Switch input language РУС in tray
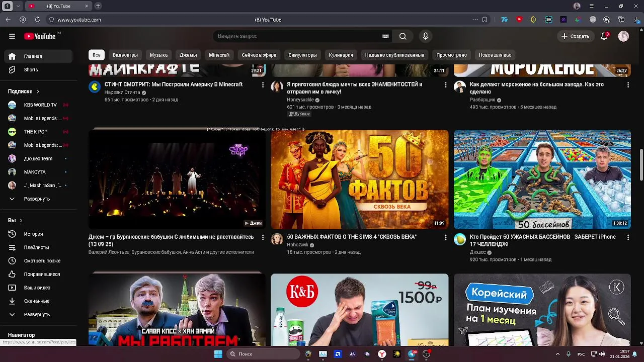This screenshot has width=644, height=362. (581, 354)
